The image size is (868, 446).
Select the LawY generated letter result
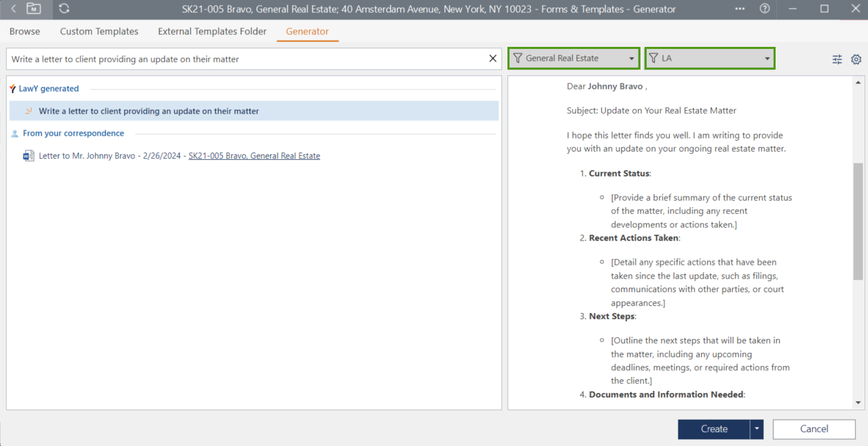(x=149, y=111)
